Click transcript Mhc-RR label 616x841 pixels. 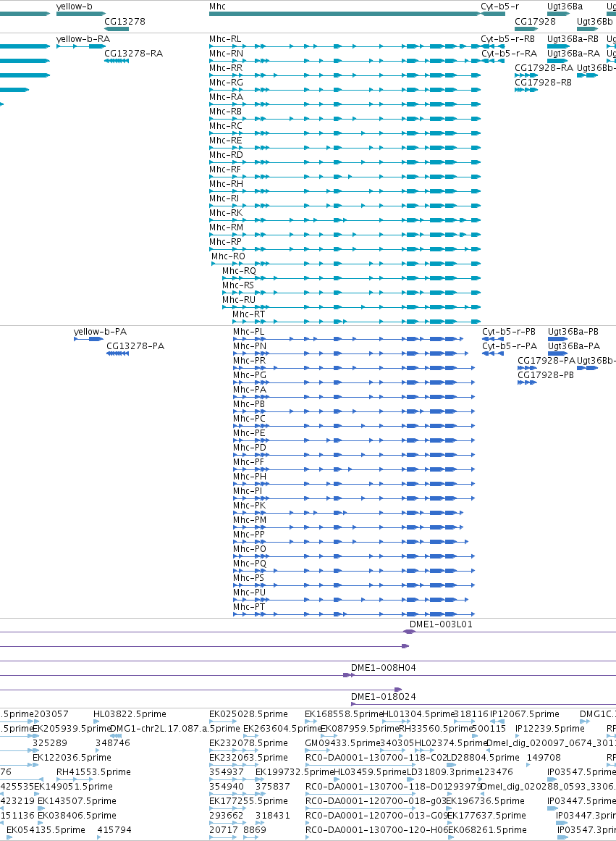[226, 68]
